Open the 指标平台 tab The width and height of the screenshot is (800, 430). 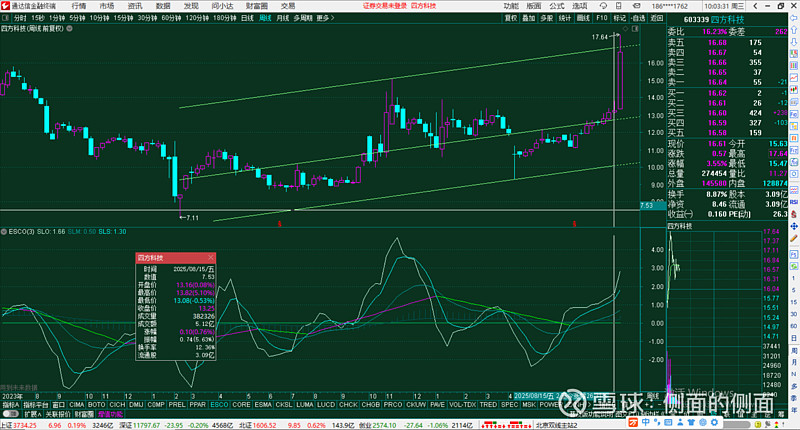coord(36,404)
